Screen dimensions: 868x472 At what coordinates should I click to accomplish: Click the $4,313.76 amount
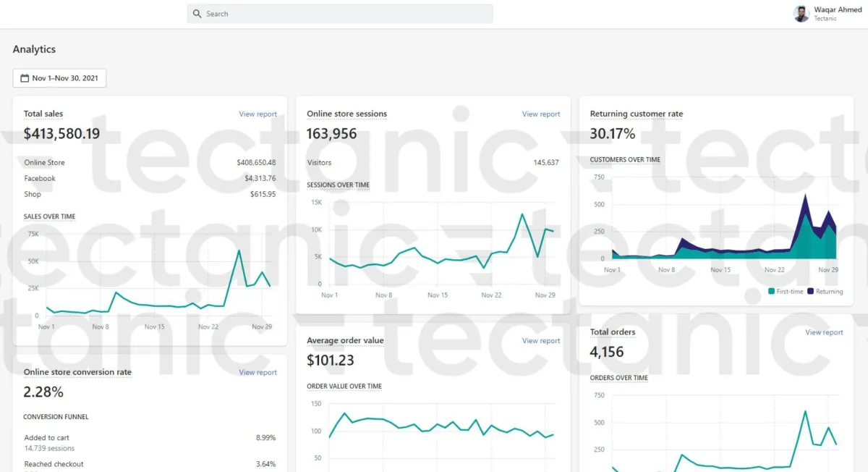260,179
